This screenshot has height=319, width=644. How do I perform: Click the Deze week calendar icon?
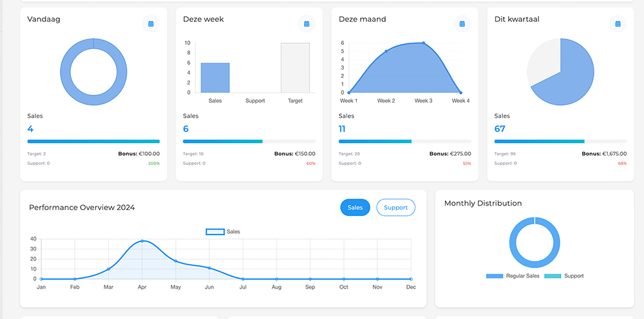(x=307, y=24)
